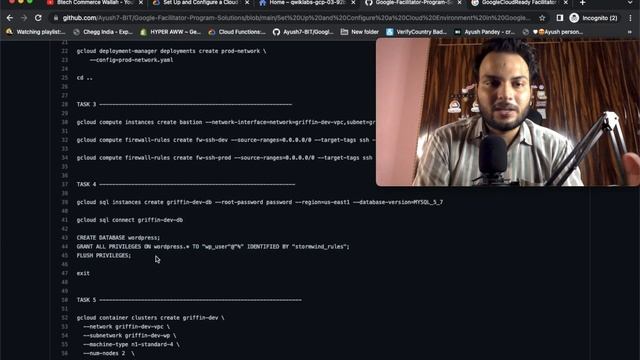
Task: Click the webcam video overlay
Action: click(508, 112)
